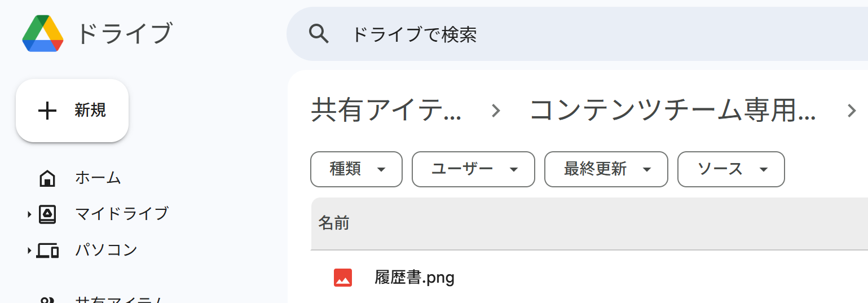Go to ホーム in sidebar
Viewport: 868px width, 303px height.
[98, 178]
